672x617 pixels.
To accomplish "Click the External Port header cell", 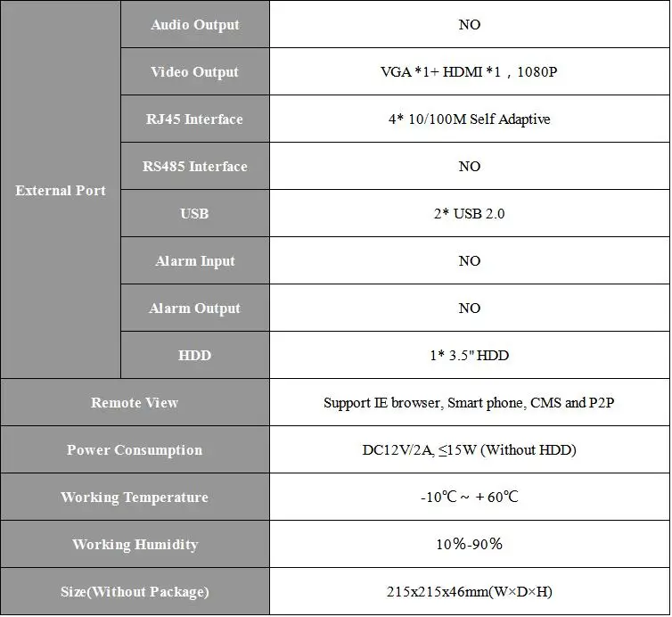I will click(x=61, y=190).
